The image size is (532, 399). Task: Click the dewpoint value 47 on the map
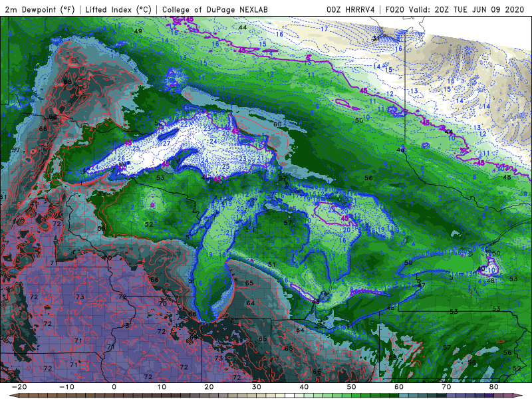[421, 285]
